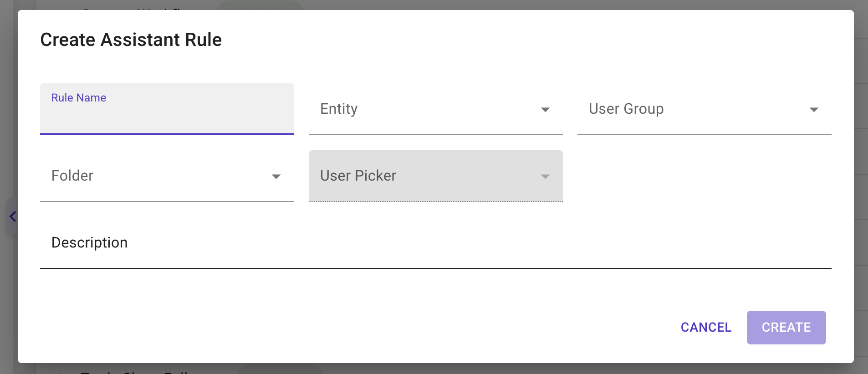Click the User Picker caret icon

(x=545, y=177)
